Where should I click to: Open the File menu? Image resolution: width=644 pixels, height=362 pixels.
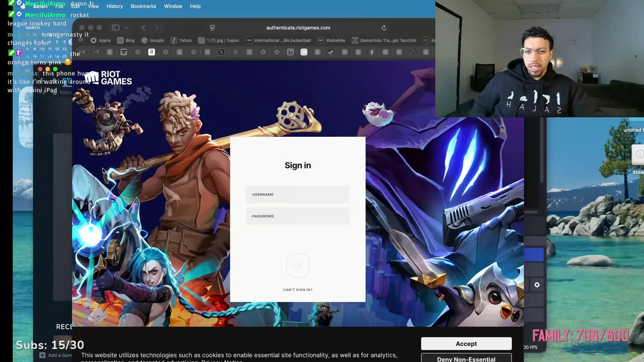click(x=59, y=6)
